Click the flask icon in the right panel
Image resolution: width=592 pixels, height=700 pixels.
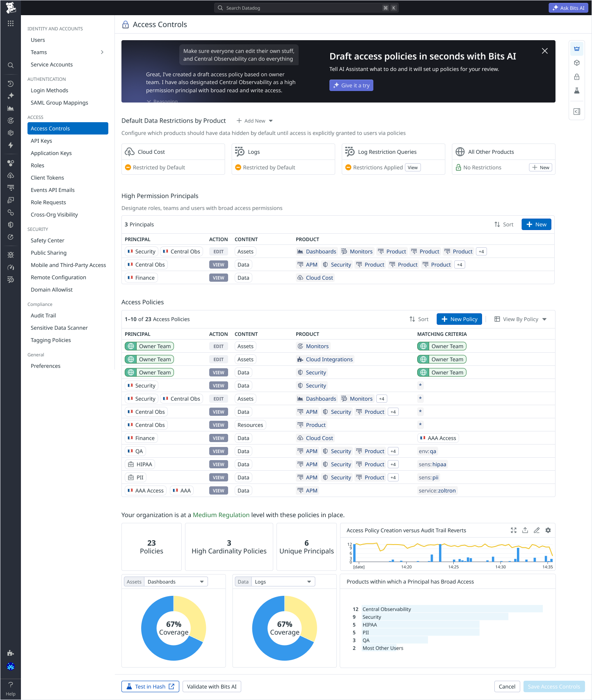pos(576,91)
